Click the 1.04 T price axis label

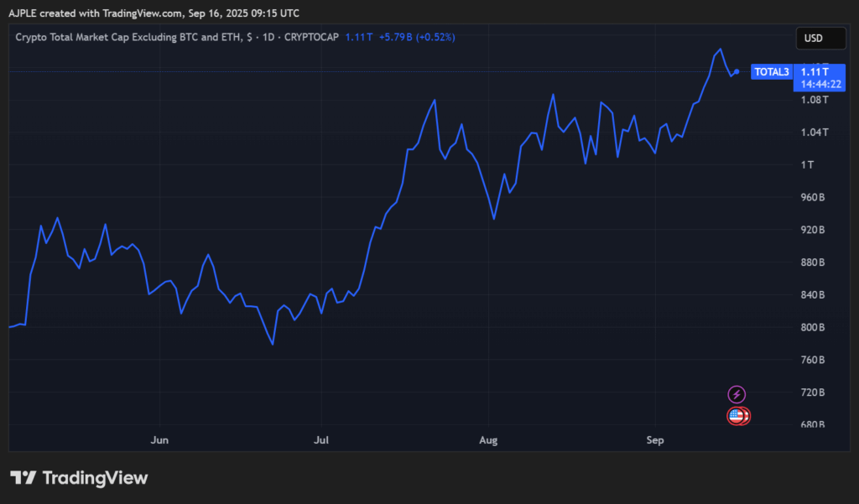[x=815, y=132]
